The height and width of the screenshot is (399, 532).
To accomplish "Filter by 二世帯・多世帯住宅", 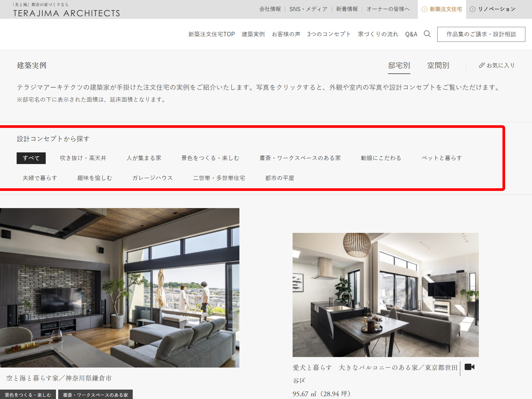I will 219,178.
